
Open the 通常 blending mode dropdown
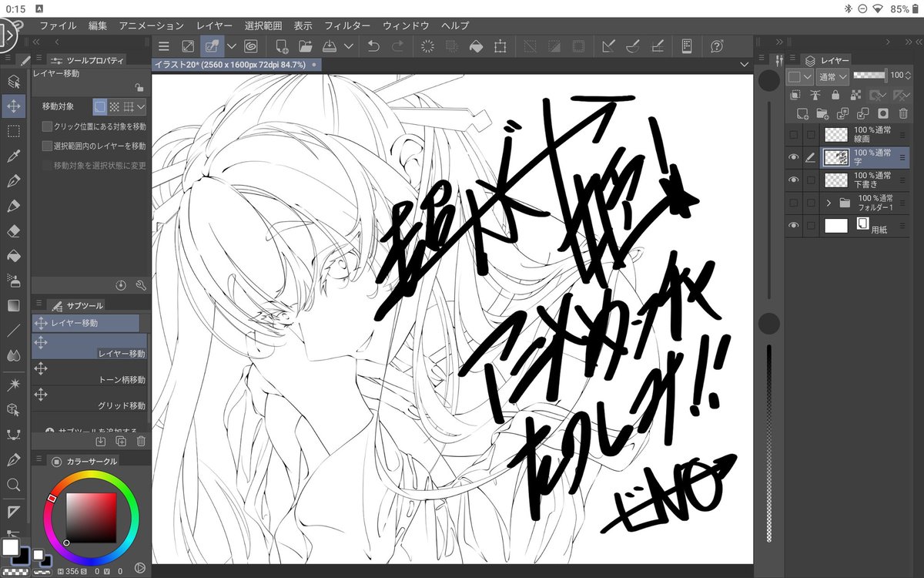click(832, 76)
